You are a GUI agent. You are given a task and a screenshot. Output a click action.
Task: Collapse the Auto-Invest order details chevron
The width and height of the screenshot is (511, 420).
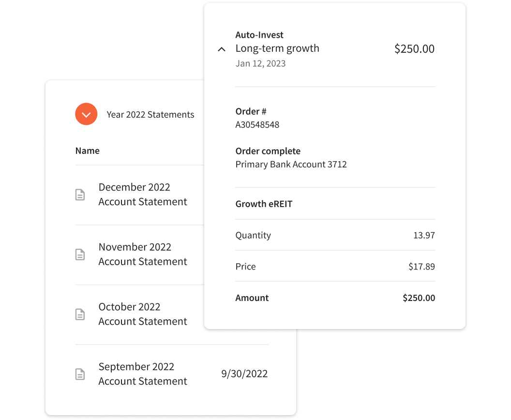(222, 49)
